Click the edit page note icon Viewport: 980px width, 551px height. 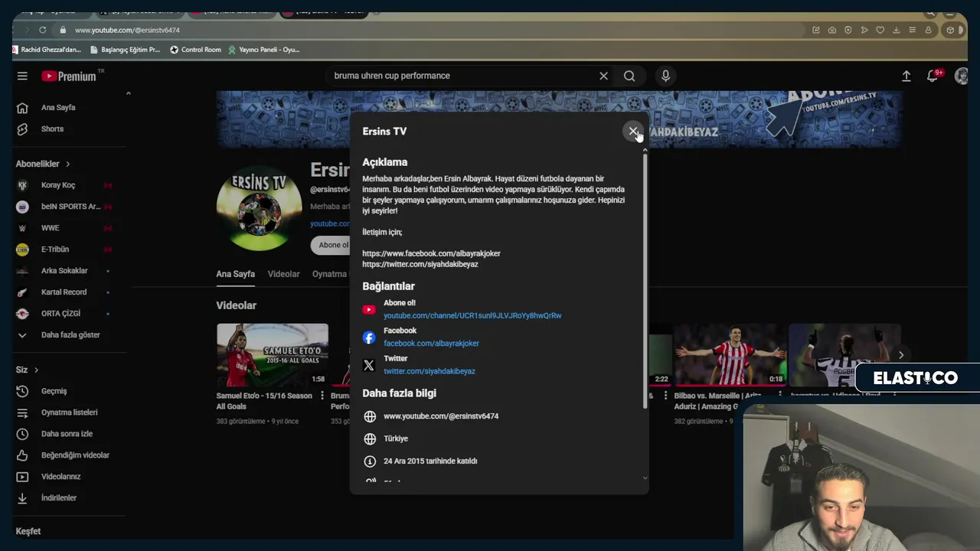816,30
